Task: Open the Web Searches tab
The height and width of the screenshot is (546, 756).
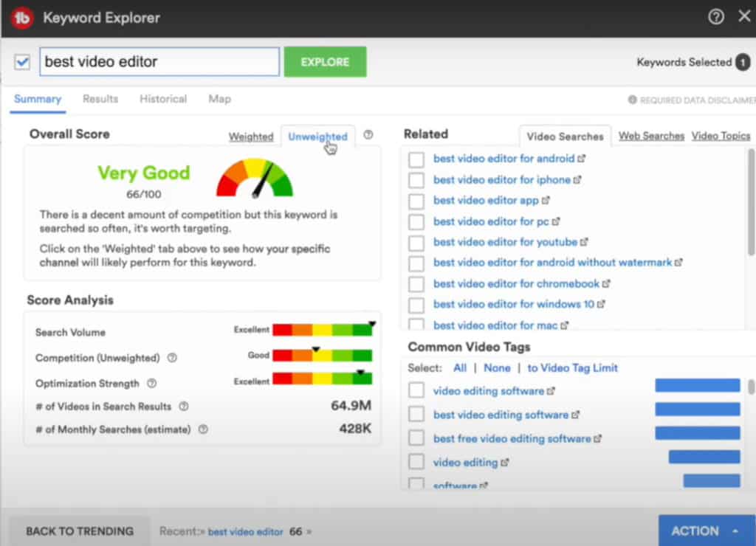Action: tap(651, 136)
